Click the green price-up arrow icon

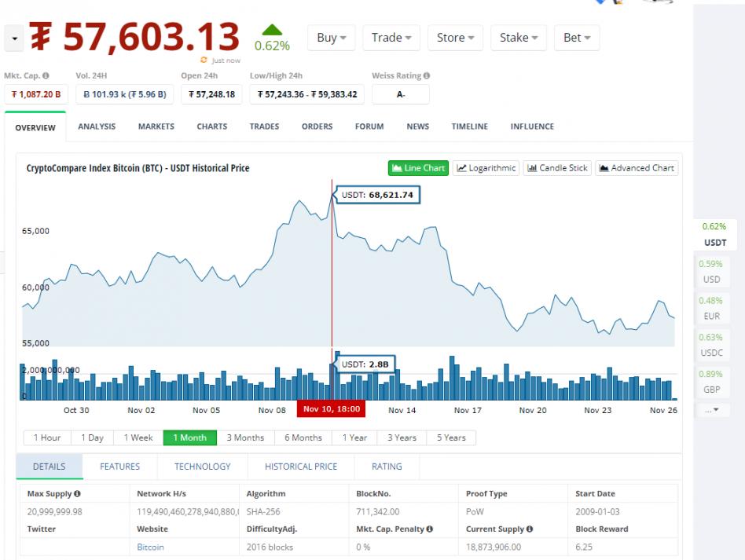[272, 30]
